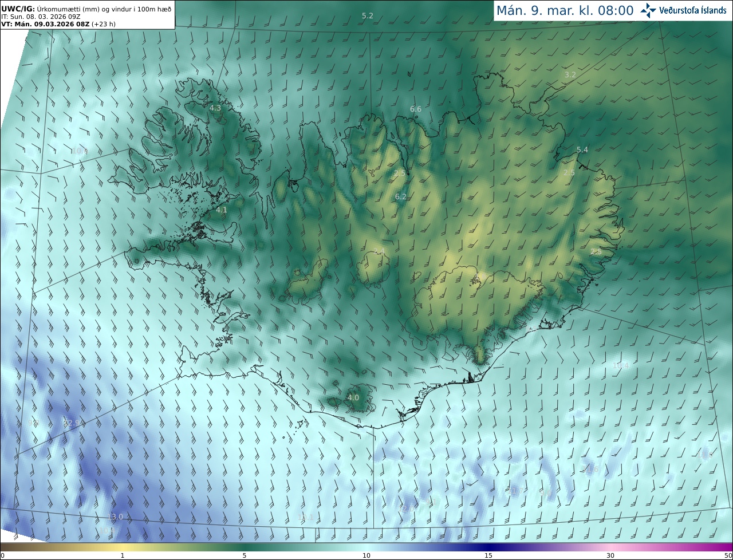The height and width of the screenshot is (560, 733).
Task: Click the 5 tick on the color scale
Action: [x=245, y=555]
